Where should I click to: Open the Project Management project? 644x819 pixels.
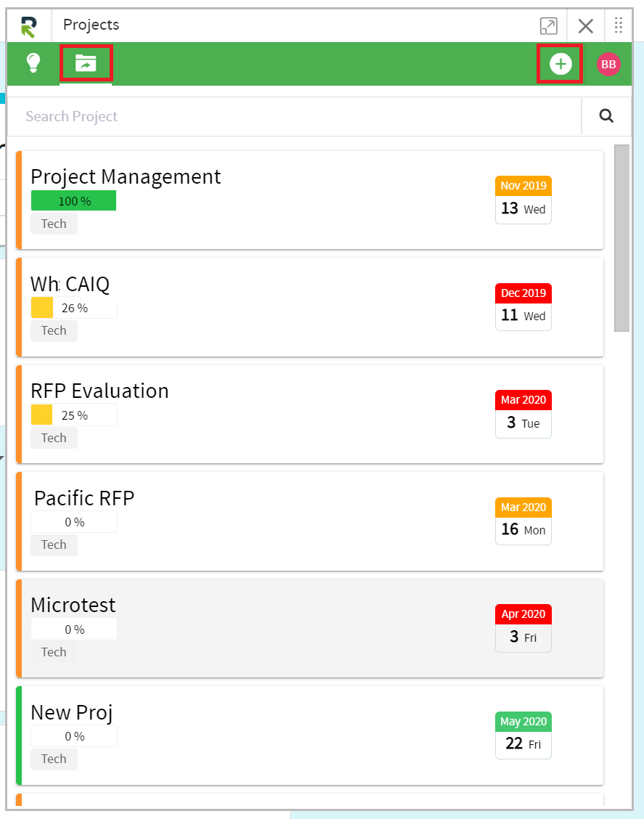click(126, 176)
